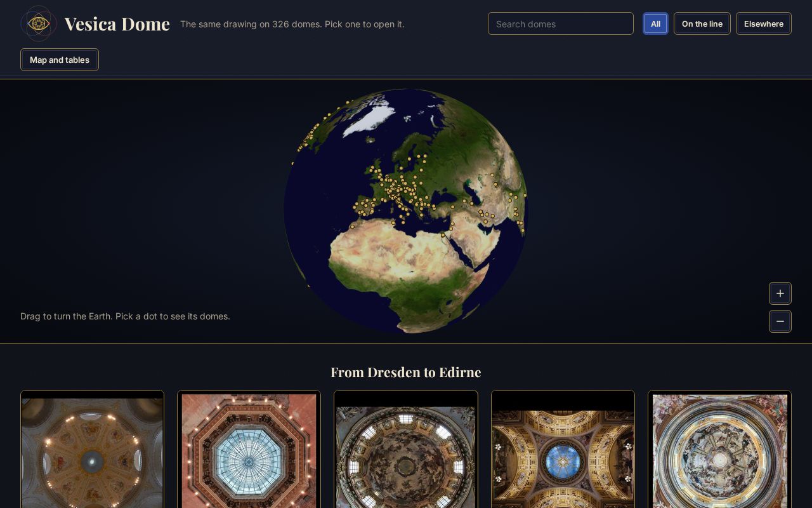Image resolution: width=812 pixels, height=508 pixels.
Task: Open the fifth dome card with white ringed dome
Action: [719, 449]
